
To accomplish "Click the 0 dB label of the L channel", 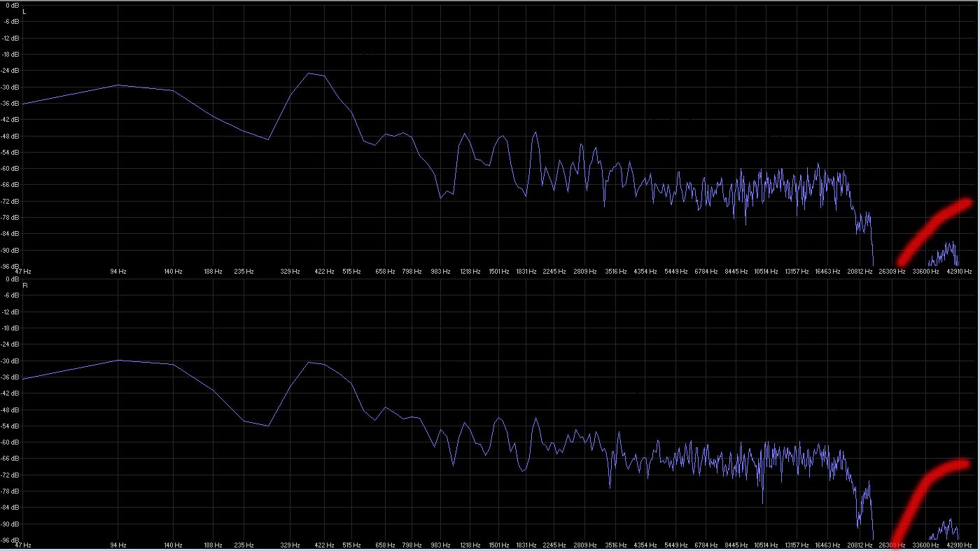I will [12, 5].
